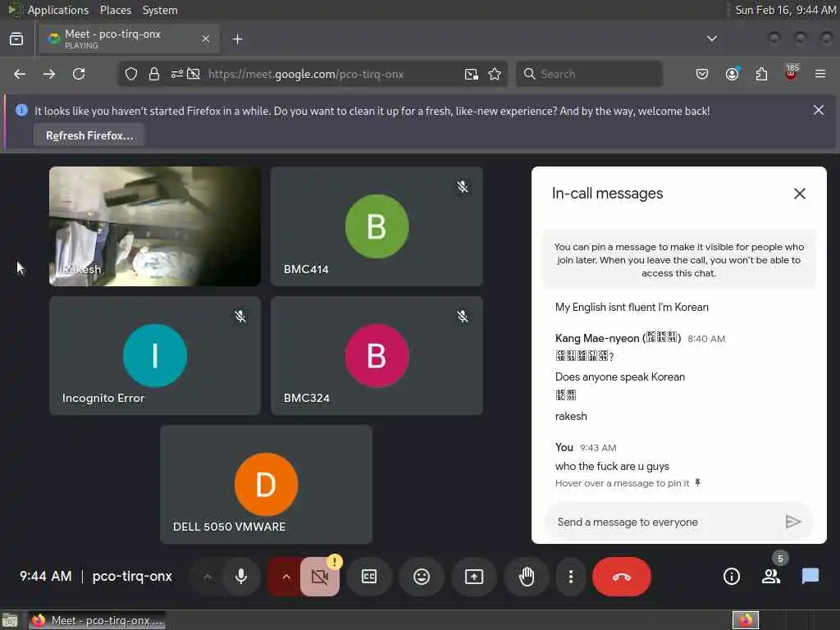
Task: Click the shield tracking protection icon
Action: [x=131, y=74]
